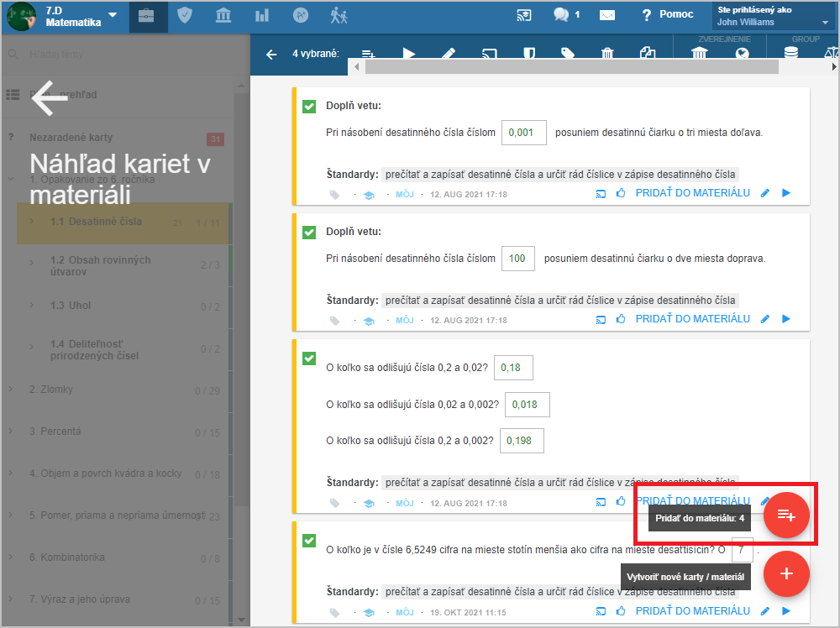Expand chapter 2. Zlomky
Viewport: 840px width, 628px height.
(11, 390)
